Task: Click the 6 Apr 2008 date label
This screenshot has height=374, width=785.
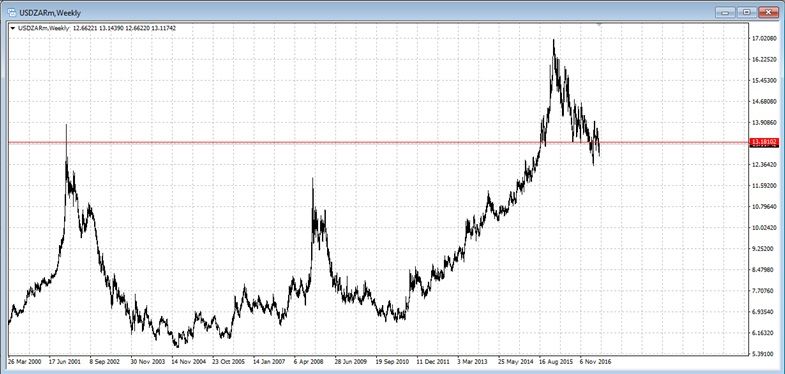Action: click(309, 360)
